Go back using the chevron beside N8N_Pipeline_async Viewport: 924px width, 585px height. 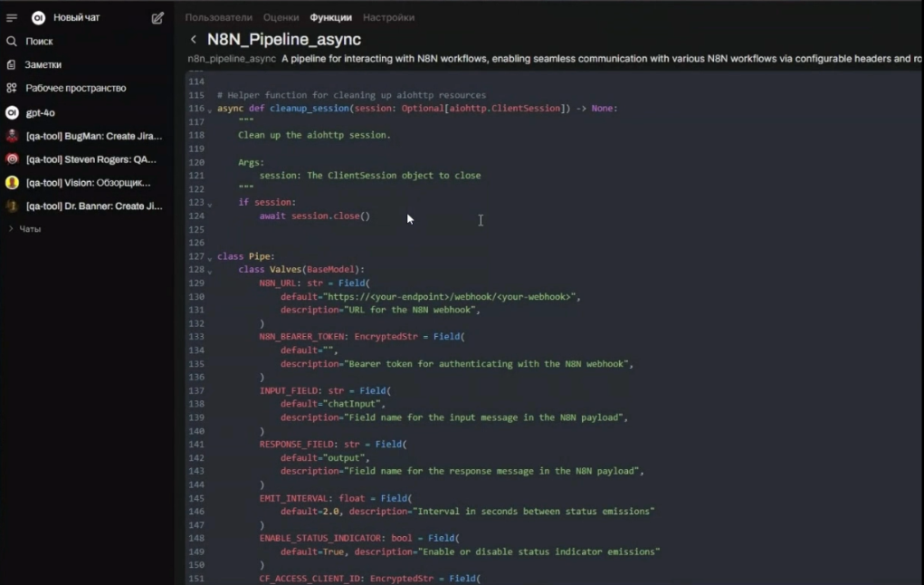click(193, 40)
